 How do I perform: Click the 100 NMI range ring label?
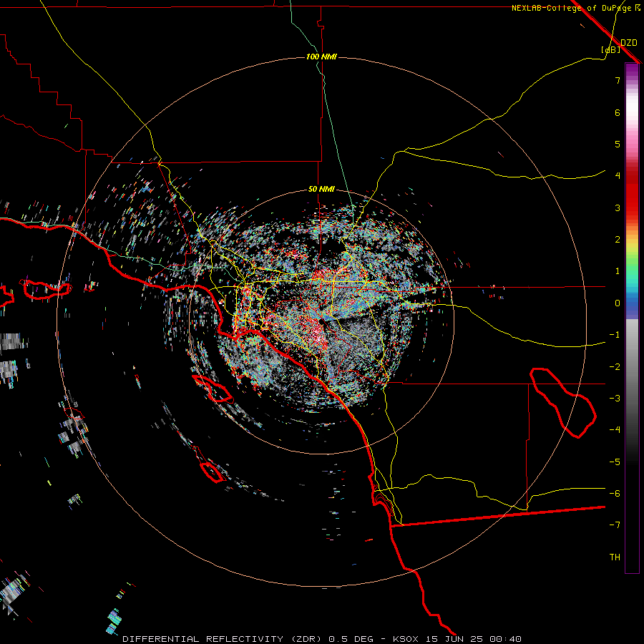coord(321,57)
